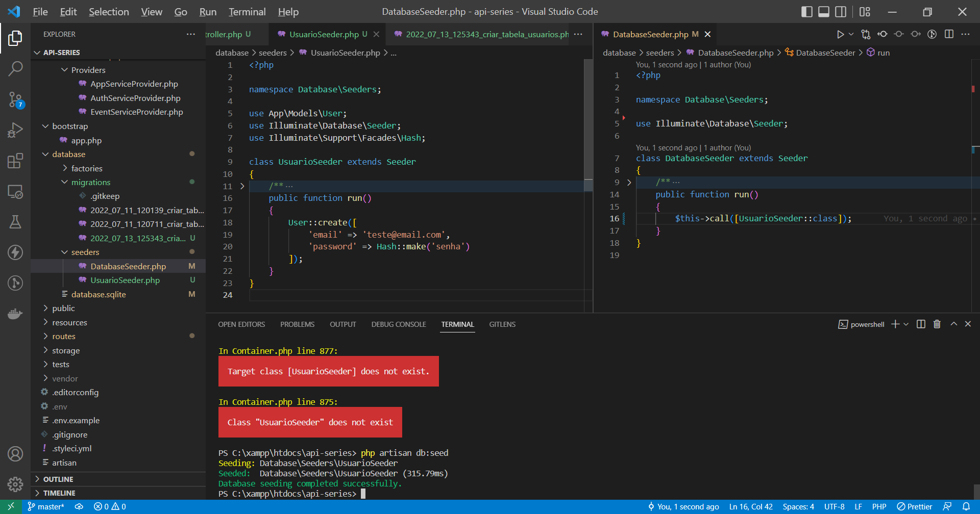980x514 pixels.
Task: Close the DatabaseSeeder.php tab
Action: (x=707, y=34)
